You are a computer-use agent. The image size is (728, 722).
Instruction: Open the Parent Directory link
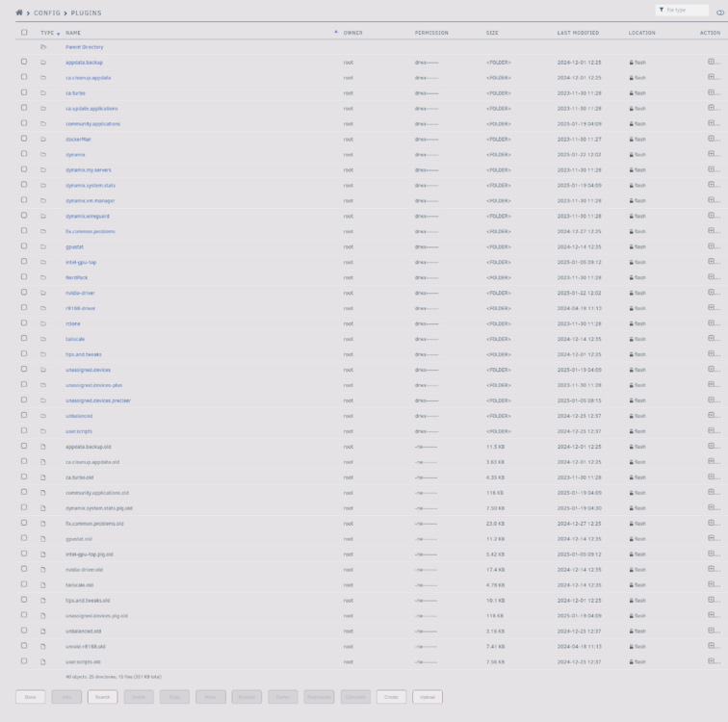(x=85, y=47)
